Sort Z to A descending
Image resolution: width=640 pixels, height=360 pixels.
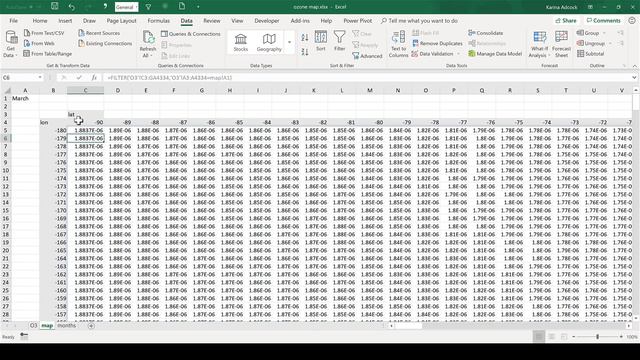tap(305, 52)
